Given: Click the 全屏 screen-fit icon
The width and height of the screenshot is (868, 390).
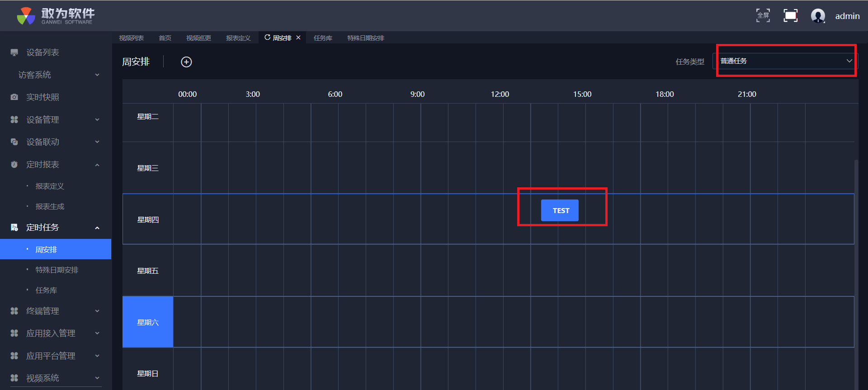Looking at the screenshot, I should [x=763, y=16].
